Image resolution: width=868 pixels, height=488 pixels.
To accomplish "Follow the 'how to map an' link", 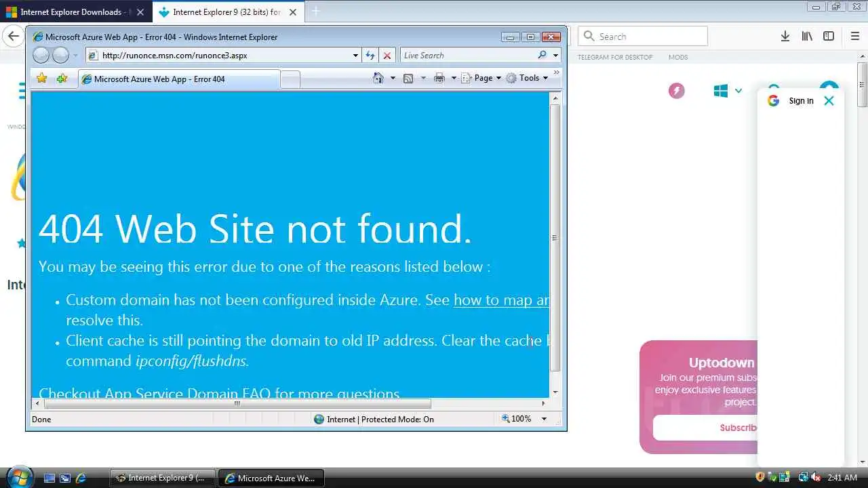I will click(501, 300).
